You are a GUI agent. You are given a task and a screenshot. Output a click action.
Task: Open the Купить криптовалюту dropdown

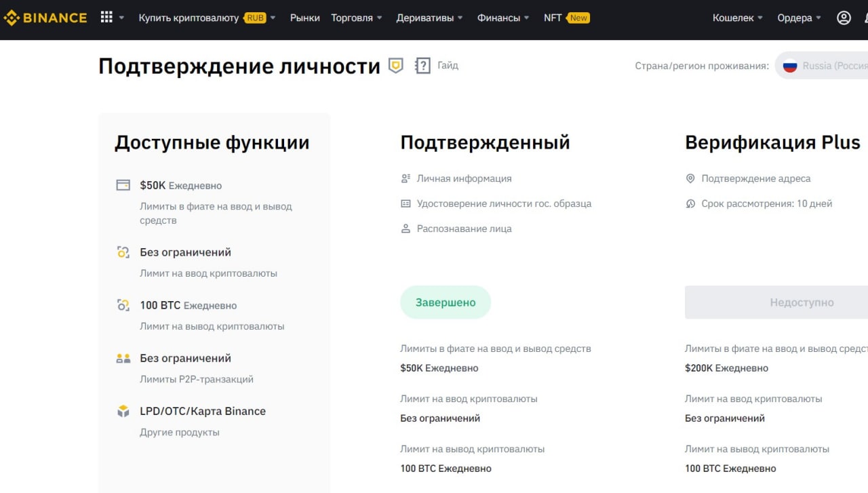(207, 18)
